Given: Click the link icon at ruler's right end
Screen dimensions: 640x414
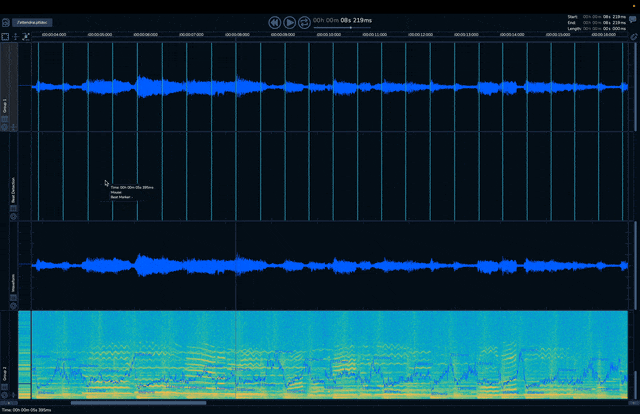Looking at the screenshot, I should coord(633,36).
